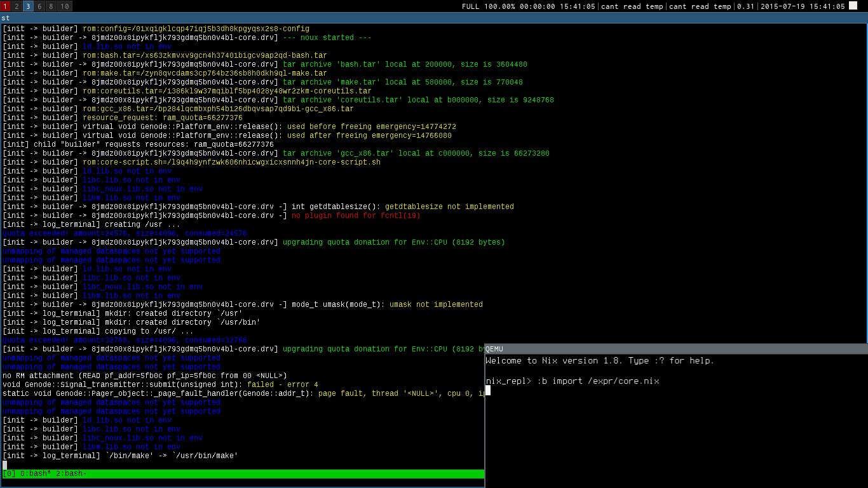Click the st window title bar

click(434, 18)
